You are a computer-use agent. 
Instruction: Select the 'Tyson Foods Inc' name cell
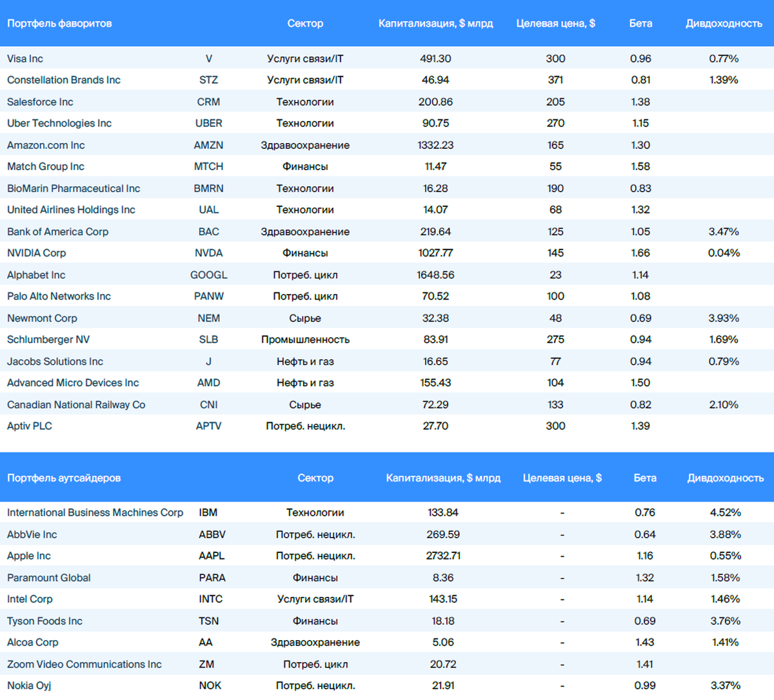click(x=45, y=621)
